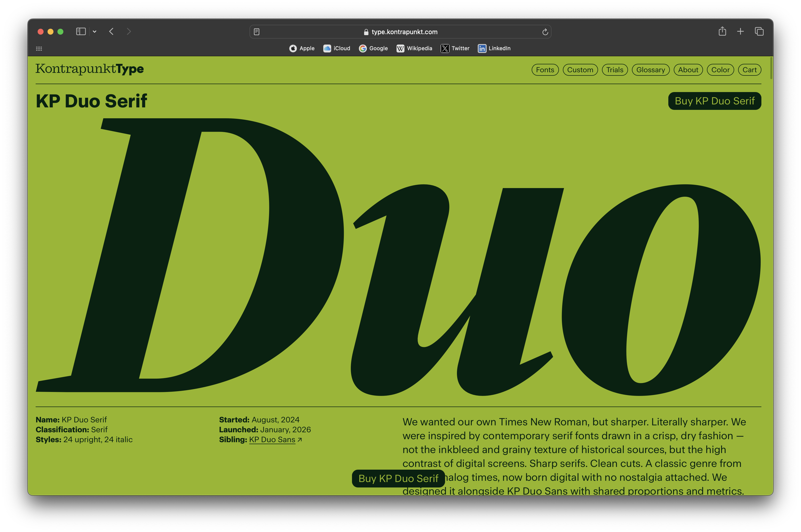Open the LinkedIn bookmark
Screen dimensions: 801x532
[x=494, y=48]
